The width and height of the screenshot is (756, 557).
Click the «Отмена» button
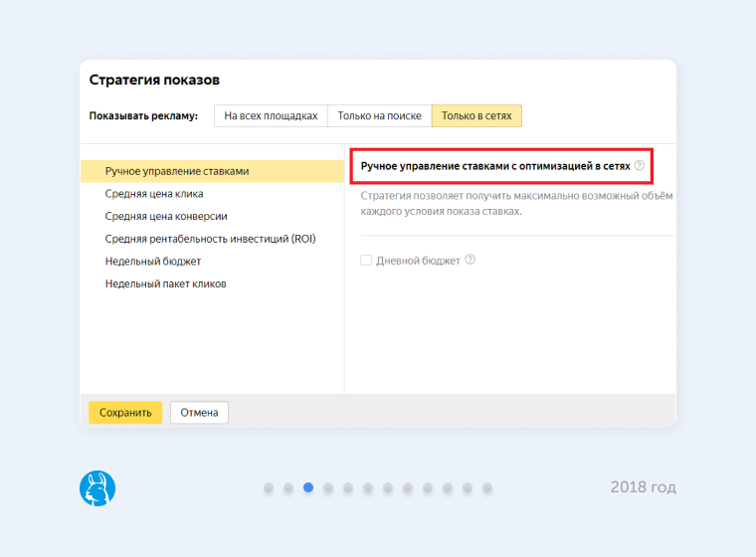click(199, 413)
